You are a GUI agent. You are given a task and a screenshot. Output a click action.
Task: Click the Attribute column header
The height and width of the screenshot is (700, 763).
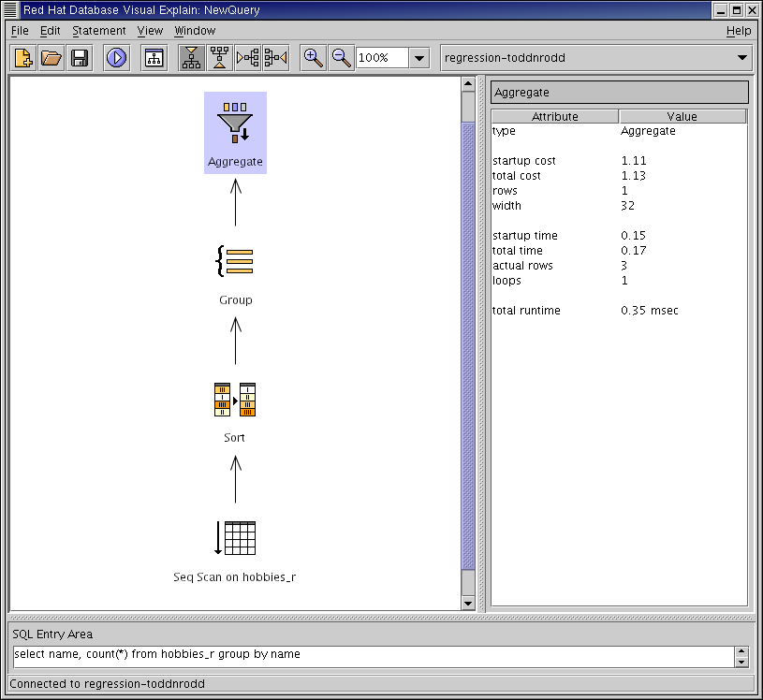(x=554, y=117)
